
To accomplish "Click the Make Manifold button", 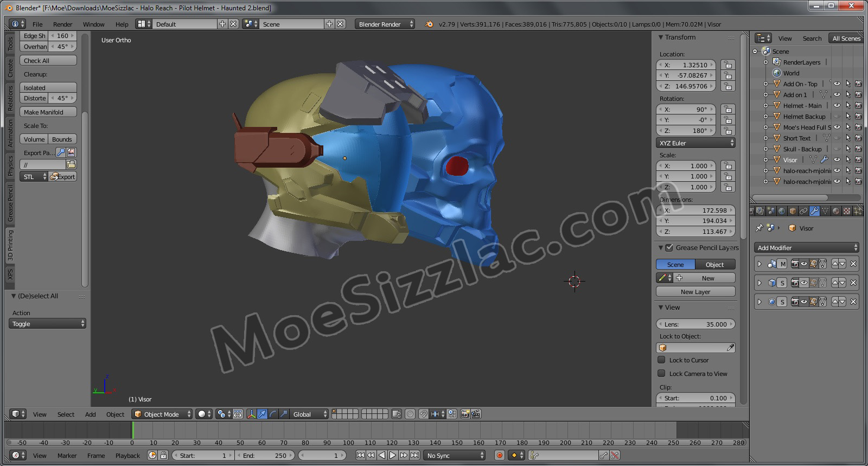I will [x=48, y=112].
